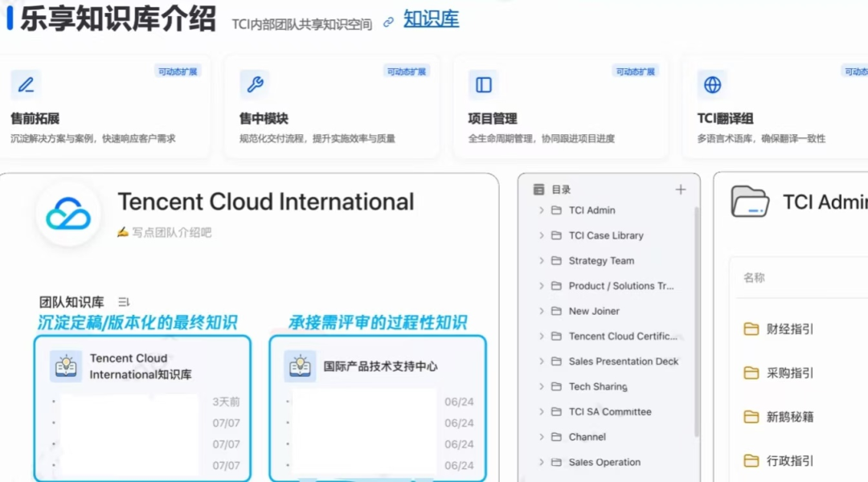Click the 3天前 entry date

[x=226, y=402]
